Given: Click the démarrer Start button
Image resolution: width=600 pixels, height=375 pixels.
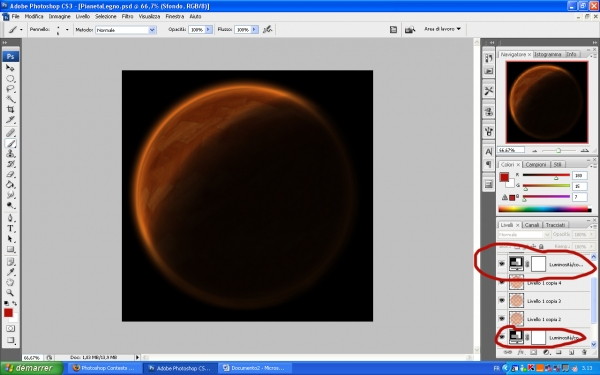Looking at the screenshot, I should 31,368.
